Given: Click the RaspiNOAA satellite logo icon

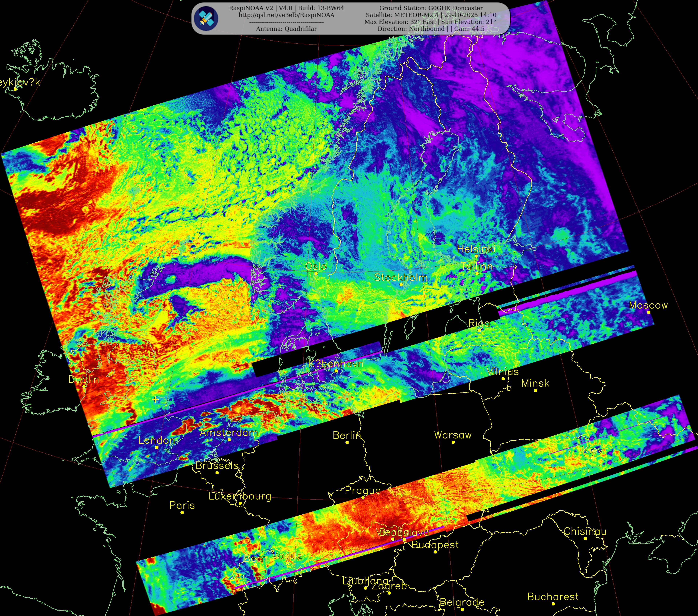Looking at the screenshot, I should (x=206, y=18).
